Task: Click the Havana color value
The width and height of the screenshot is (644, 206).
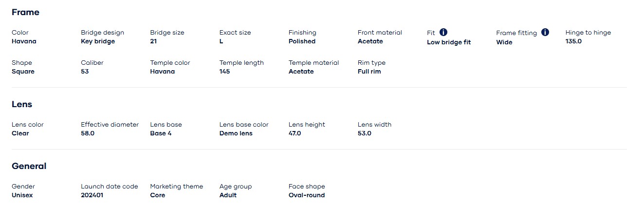Action: click(24, 41)
